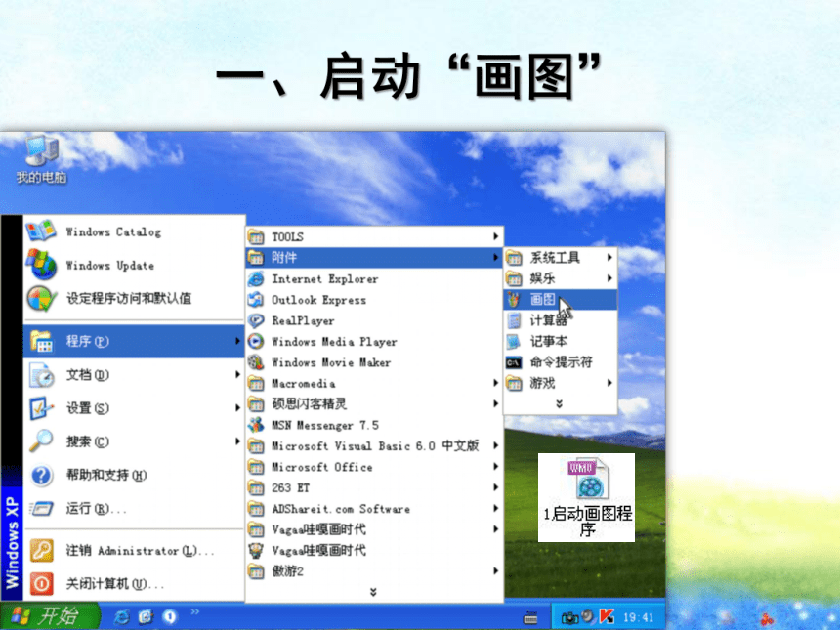The height and width of the screenshot is (630, 840).
Task: Click the Internet Explorer icon in Programs menu
Action: pyautogui.click(x=256, y=279)
